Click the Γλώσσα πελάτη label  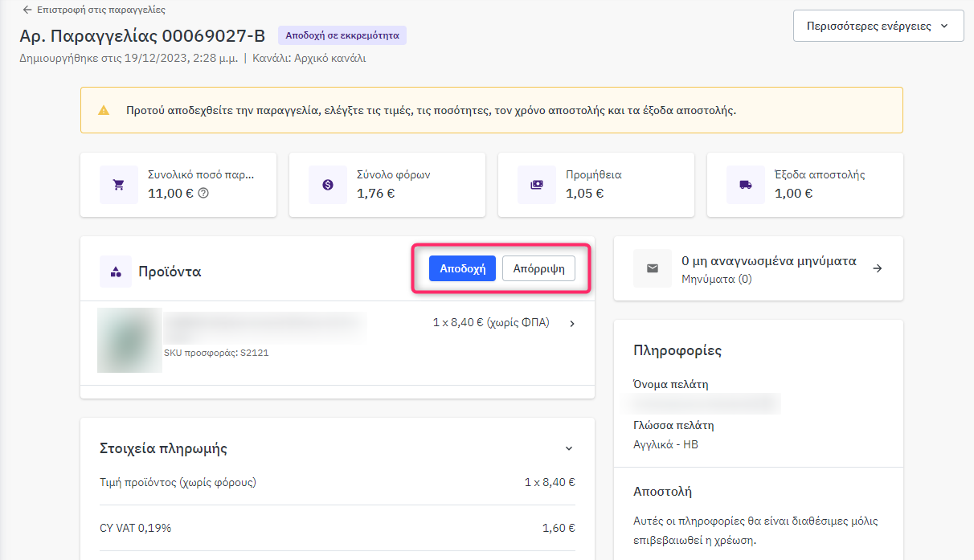673,425
